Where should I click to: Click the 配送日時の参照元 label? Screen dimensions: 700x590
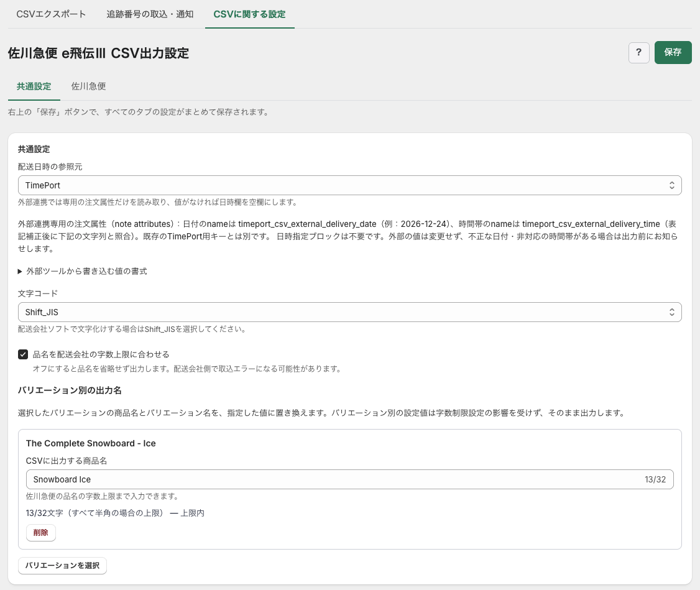click(x=50, y=167)
